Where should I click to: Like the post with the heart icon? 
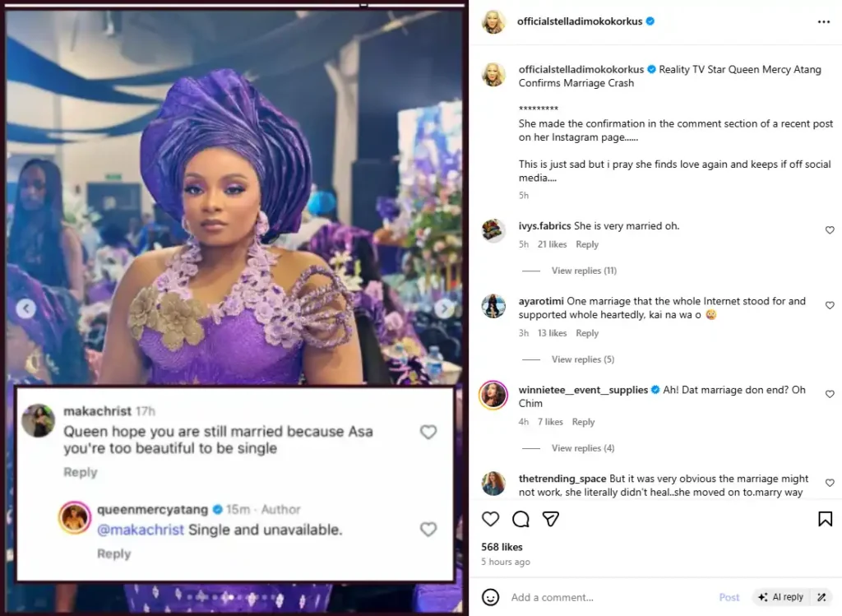[x=491, y=519]
